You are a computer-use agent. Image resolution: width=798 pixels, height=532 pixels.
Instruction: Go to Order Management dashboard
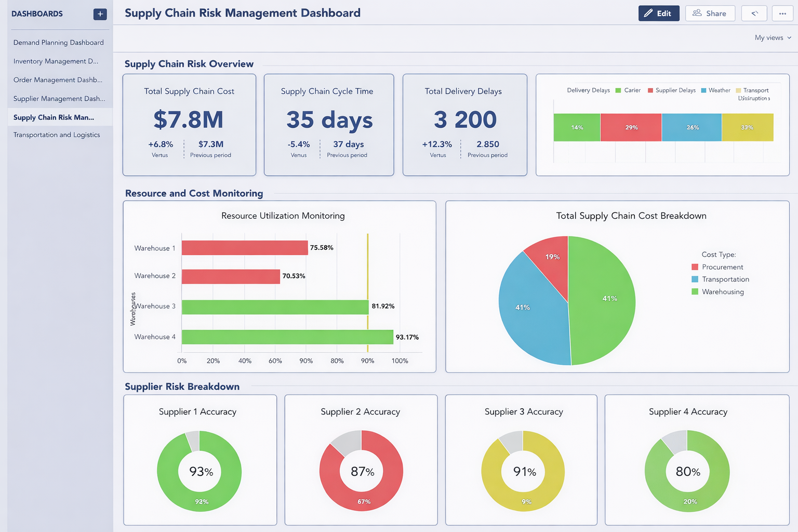pyautogui.click(x=58, y=80)
